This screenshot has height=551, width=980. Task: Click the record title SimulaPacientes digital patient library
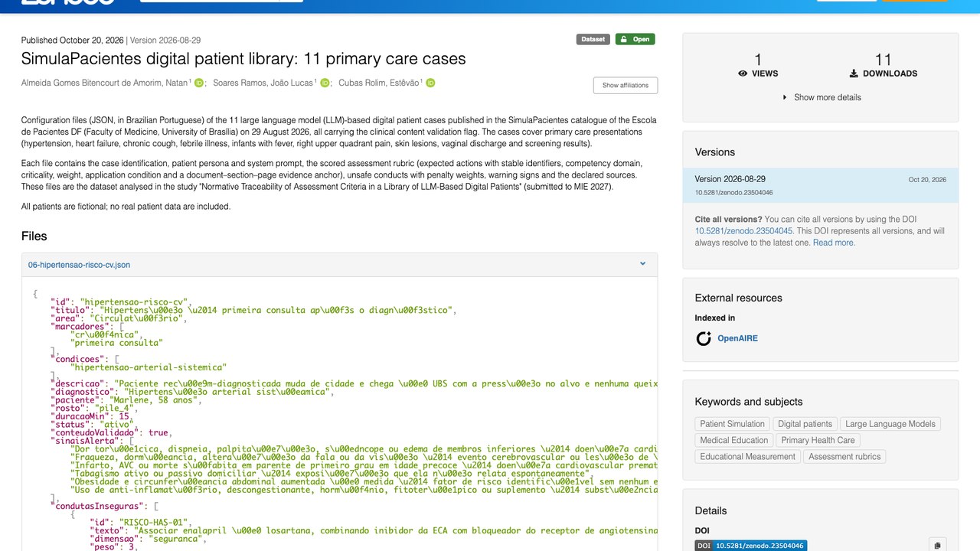tap(243, 59)
